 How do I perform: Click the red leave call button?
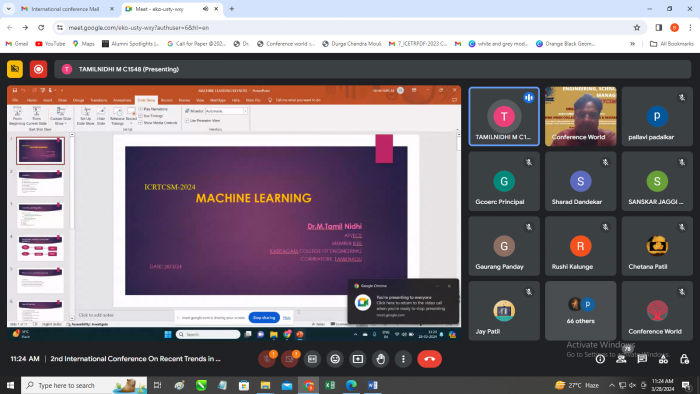tap(429, 359)
